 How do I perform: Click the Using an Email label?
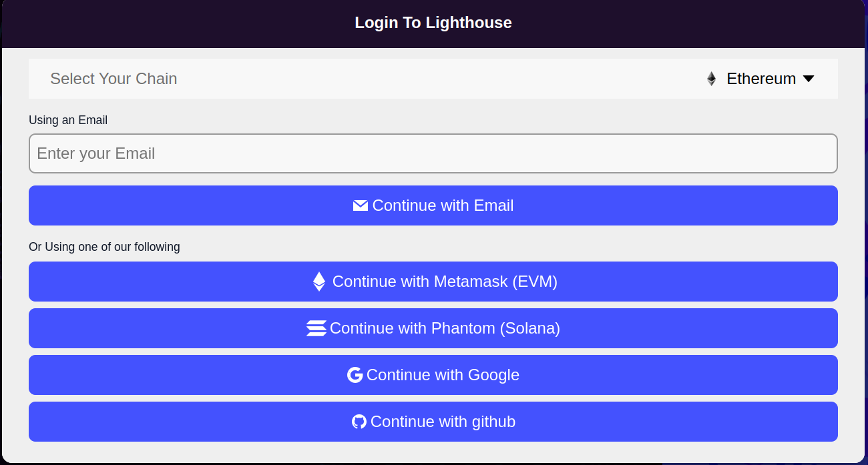point(68,120)
